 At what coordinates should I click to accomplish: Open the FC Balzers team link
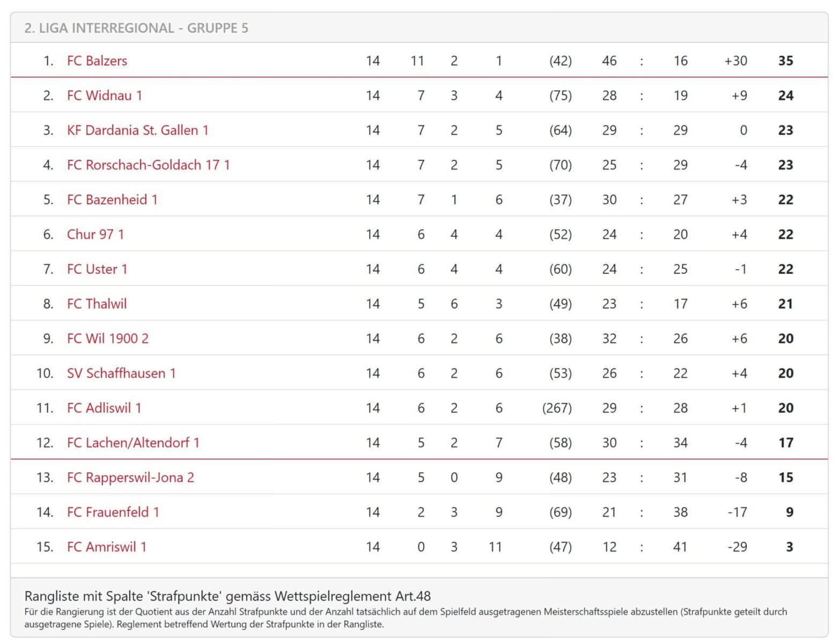97,61
